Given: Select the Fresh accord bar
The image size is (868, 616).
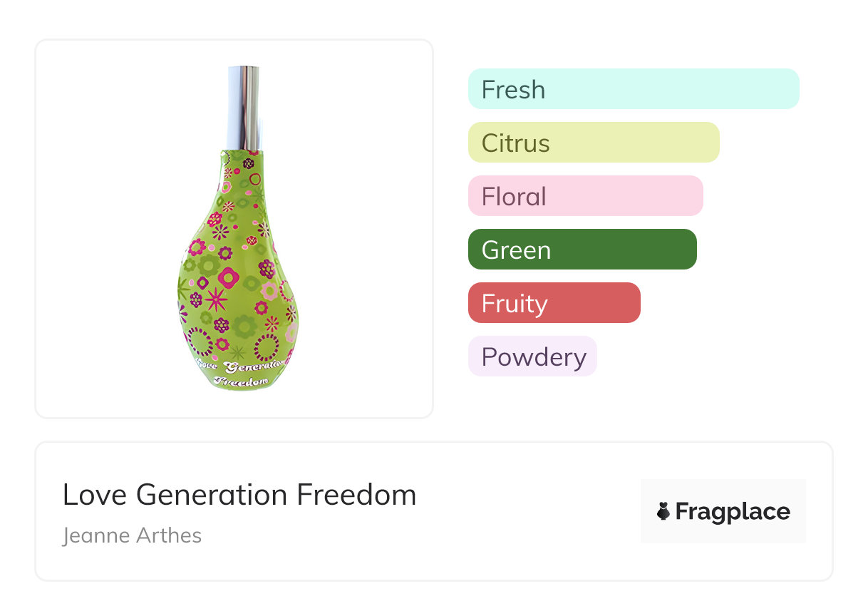Looking at the screenshot, I should (634, 89).
